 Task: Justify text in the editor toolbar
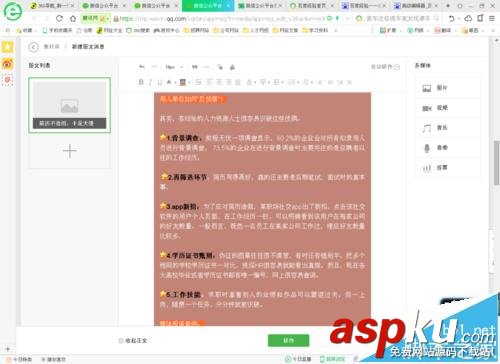point(238,82)
